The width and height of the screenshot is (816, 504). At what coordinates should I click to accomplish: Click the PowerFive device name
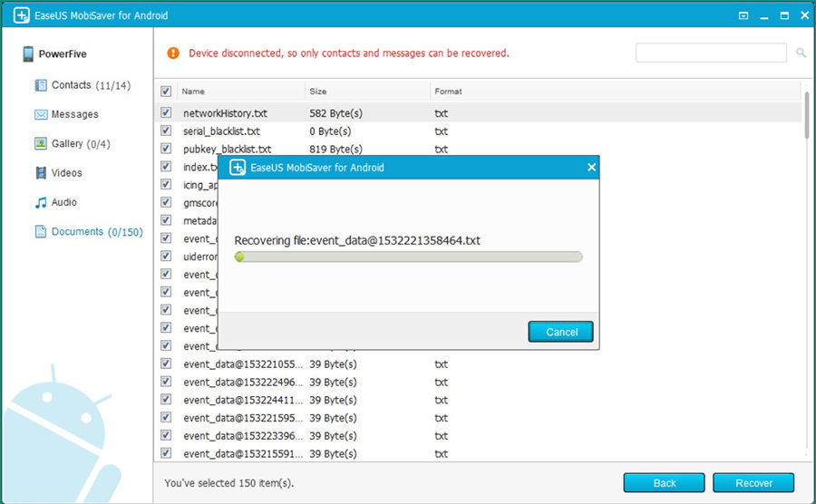[x=63, y=53]
